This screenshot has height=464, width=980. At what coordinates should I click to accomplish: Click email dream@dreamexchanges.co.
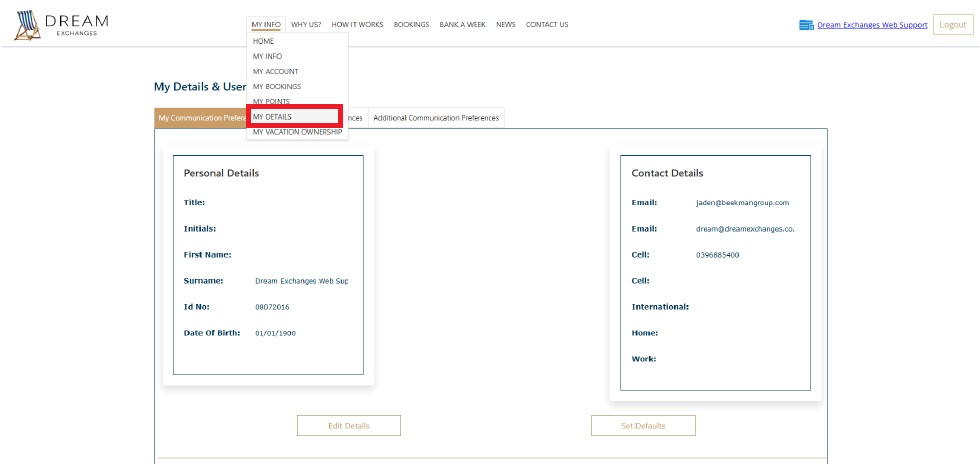[745, 229]
